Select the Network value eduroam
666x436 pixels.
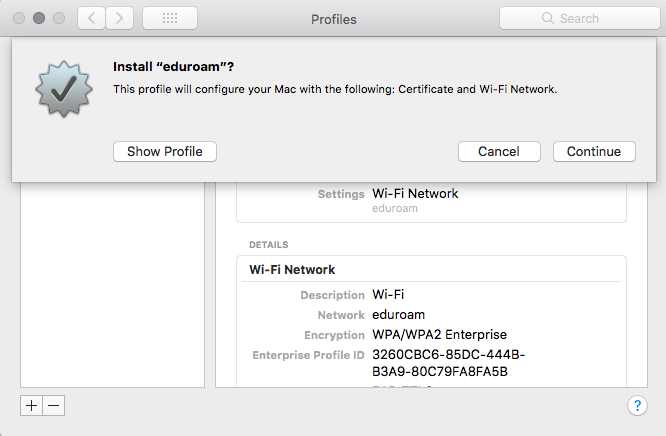398,314
